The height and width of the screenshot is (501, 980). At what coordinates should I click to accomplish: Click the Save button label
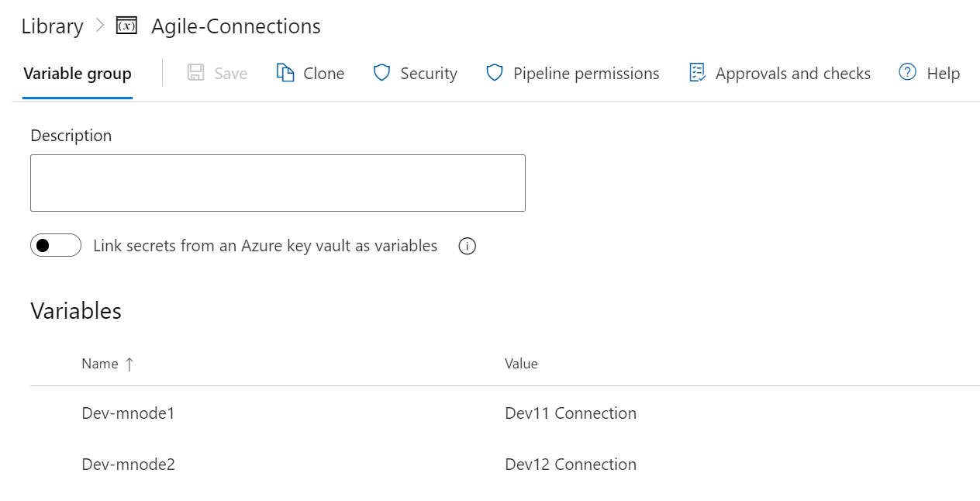coord(230,74)
